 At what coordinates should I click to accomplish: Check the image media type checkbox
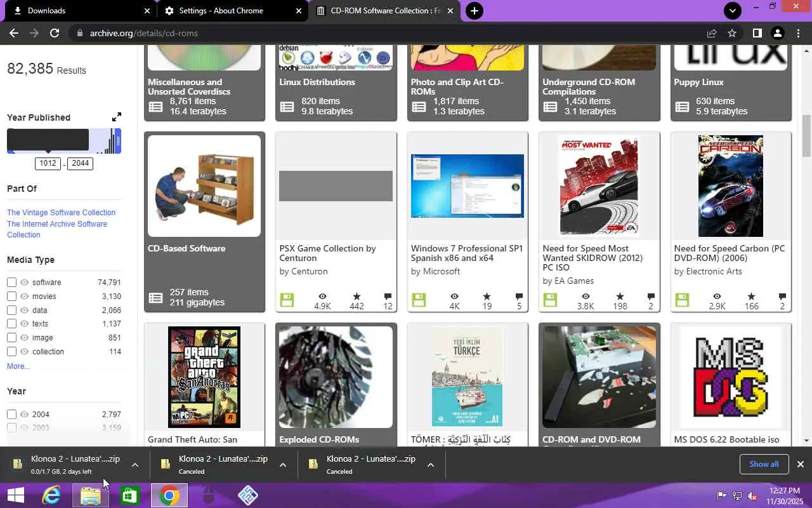point(11,338)
